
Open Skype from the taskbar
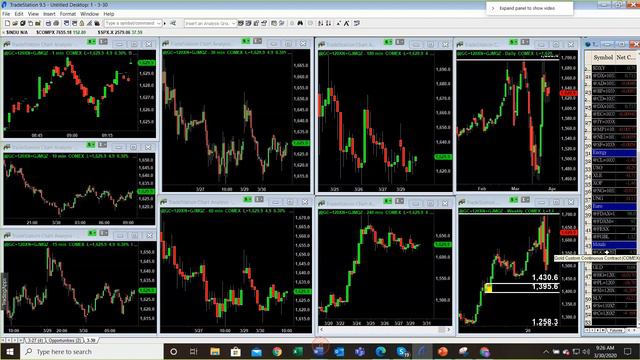tap(402, 351)
